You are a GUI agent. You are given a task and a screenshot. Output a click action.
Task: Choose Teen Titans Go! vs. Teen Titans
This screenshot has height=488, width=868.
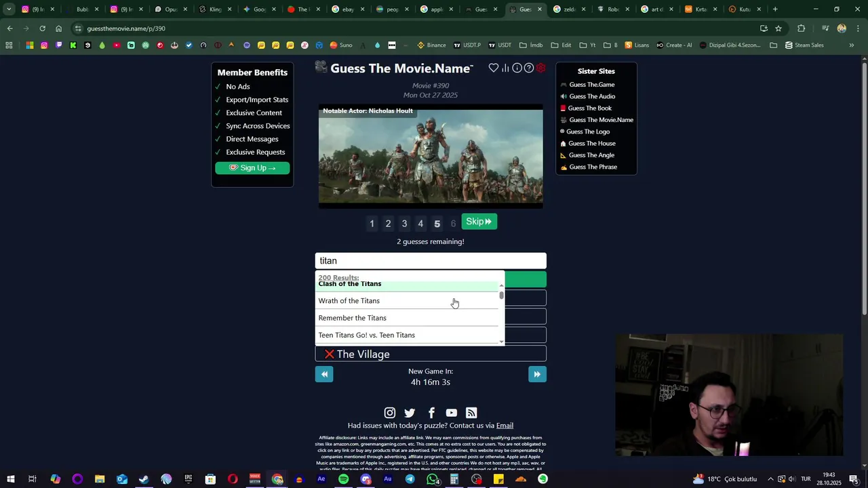pos(408,335)
